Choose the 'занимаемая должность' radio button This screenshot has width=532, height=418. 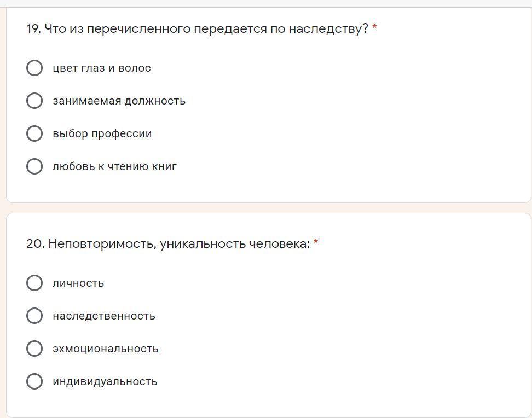coord(34,101)
